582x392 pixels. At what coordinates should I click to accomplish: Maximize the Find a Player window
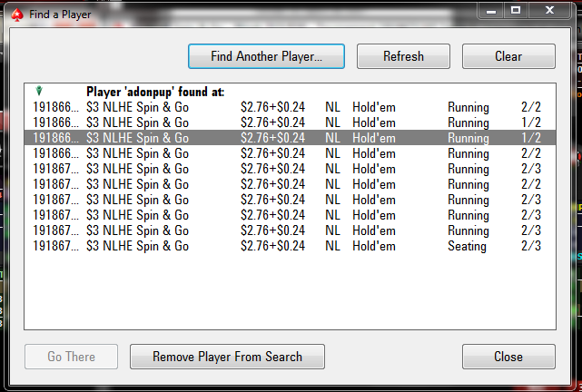click(x=516, y=11)
